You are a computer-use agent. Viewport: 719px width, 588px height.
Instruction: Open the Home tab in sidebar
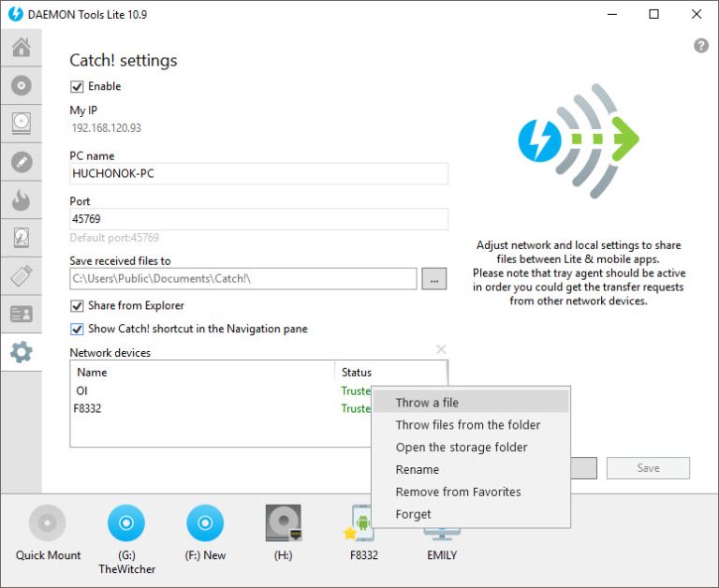(x=21, y=48)
